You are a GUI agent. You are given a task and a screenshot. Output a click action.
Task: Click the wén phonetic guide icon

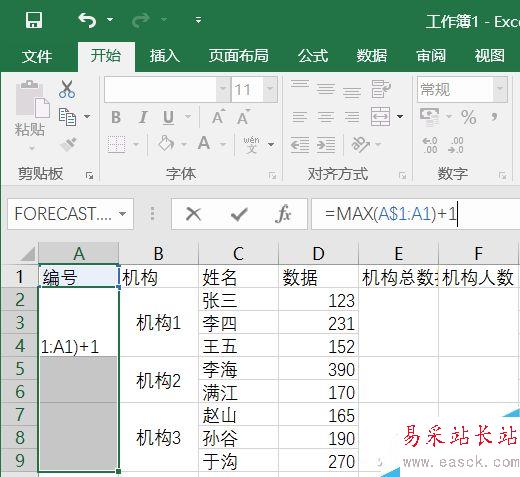[x=251, y=144]
